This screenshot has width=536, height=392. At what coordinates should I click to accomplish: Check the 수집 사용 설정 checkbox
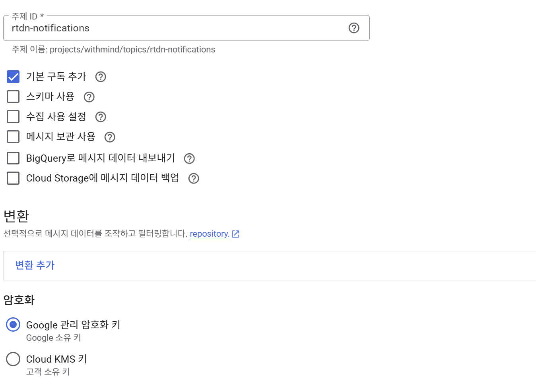point(13,116)
